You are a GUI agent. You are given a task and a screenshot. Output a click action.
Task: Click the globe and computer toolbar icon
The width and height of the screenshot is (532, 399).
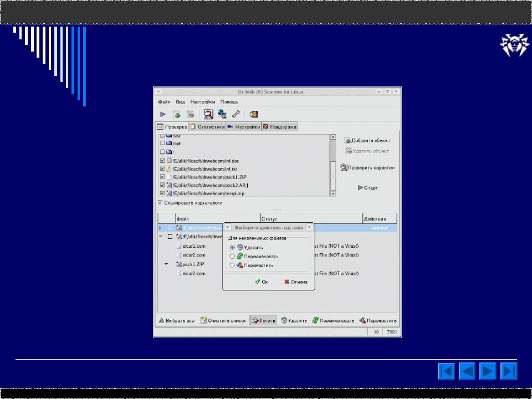coord(222,114)
